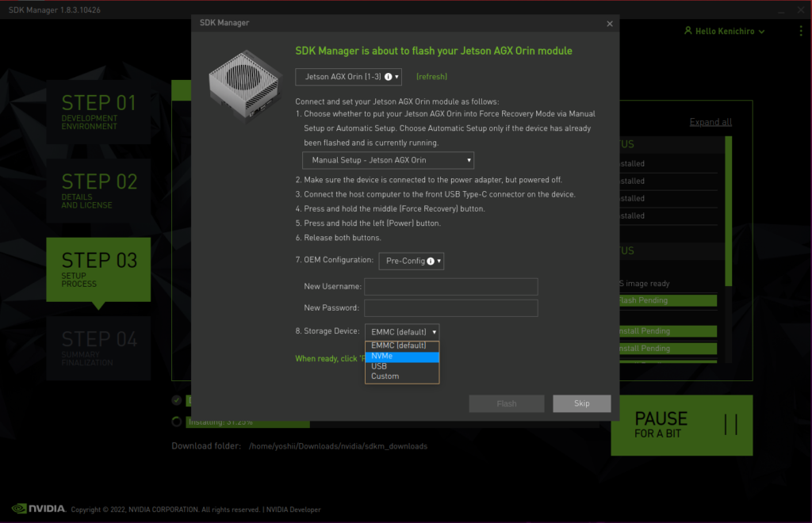Open the Manual Setup - Jetson AGX Orin dropdown
Image resolution: width=812 pixels, height=523 pixels.
coord(388,160)
